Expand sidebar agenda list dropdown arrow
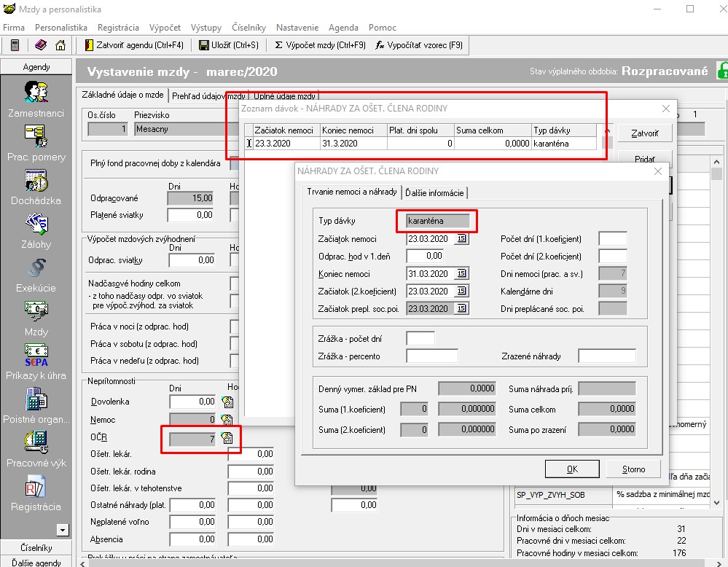 (62, 530)
